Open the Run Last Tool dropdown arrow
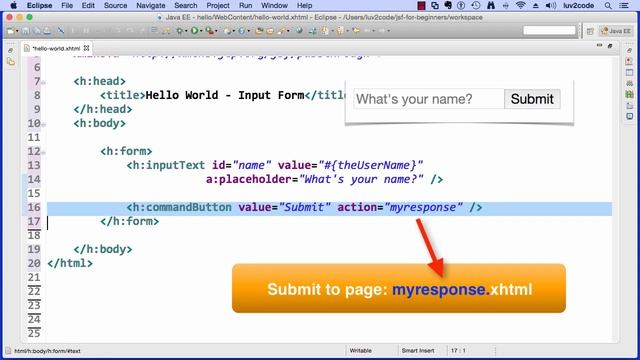Viewport: 640px width, 360px height. tap(216, 31)
